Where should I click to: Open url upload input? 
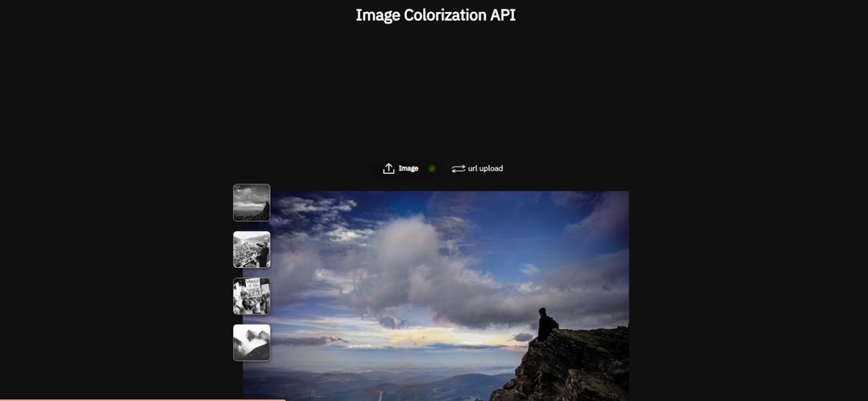[484, 168]
